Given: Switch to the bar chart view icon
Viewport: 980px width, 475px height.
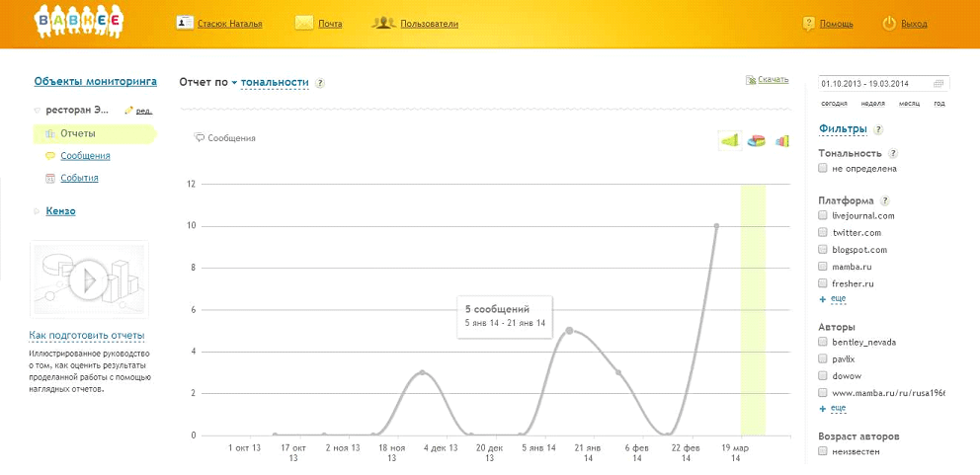Looking at the screenshot, I should click(x=781, y=141).
